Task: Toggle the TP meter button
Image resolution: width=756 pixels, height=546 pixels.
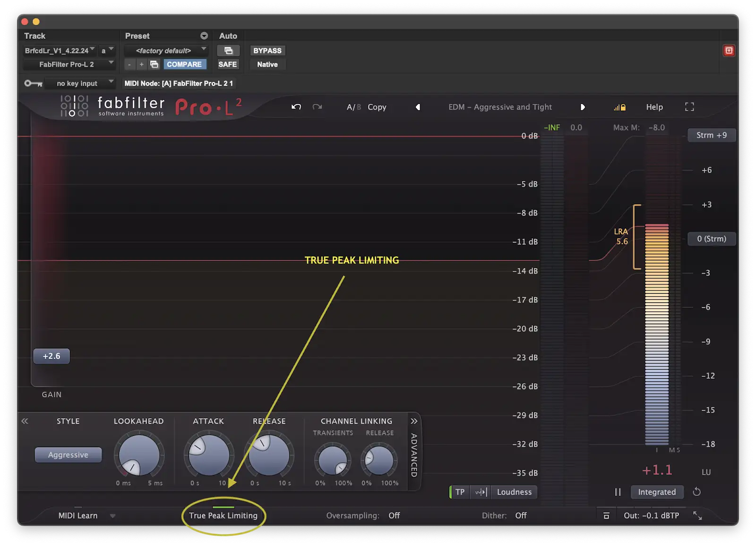Action: [x=459, y=492]
